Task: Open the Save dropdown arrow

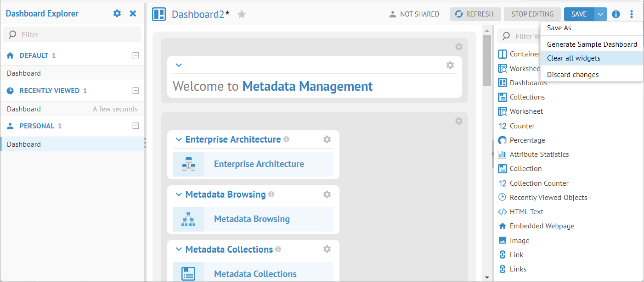Action: tap(600, 14)
